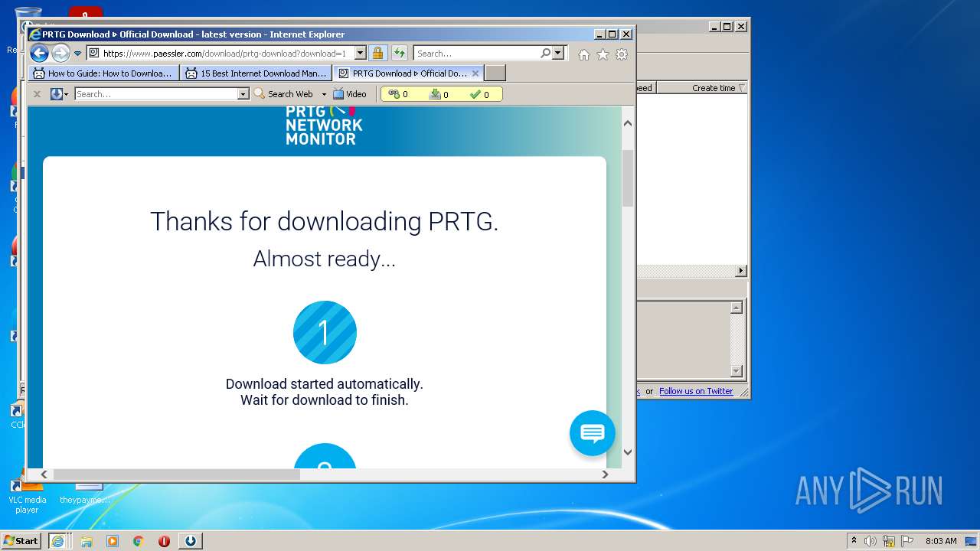980x551 pixels.
Task: Close the download toolbar with its X
Action: [37, 94]
